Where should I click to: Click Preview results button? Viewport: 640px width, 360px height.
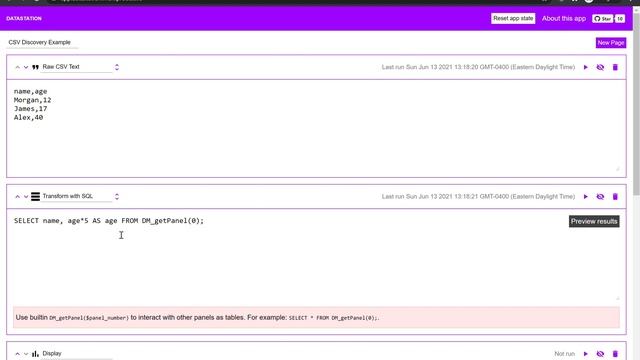pyautogui.click(x=594, y=222)
